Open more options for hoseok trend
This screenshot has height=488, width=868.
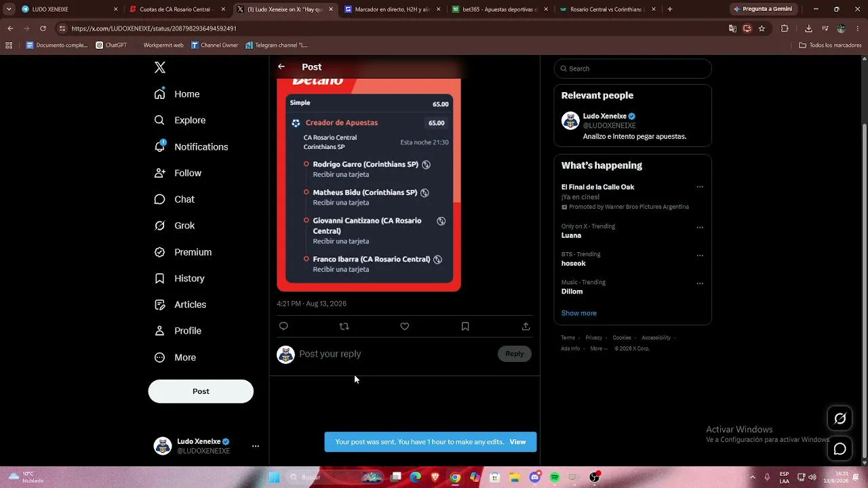pyautogui.click(x=700, y=256)
